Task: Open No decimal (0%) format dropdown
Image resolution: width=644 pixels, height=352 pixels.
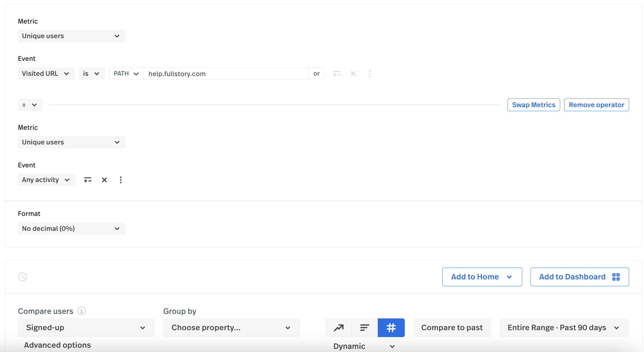Action: [72, 229]
